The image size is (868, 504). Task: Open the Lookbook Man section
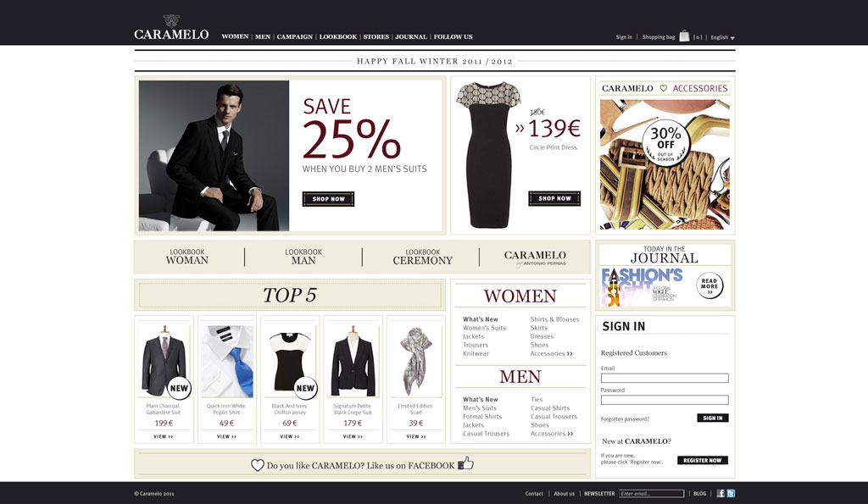(303, 257)
